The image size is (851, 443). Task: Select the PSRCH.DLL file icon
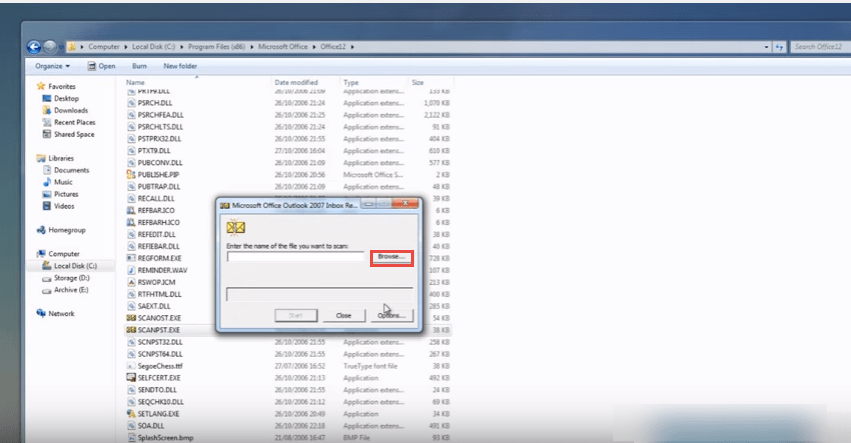[131, 103]
